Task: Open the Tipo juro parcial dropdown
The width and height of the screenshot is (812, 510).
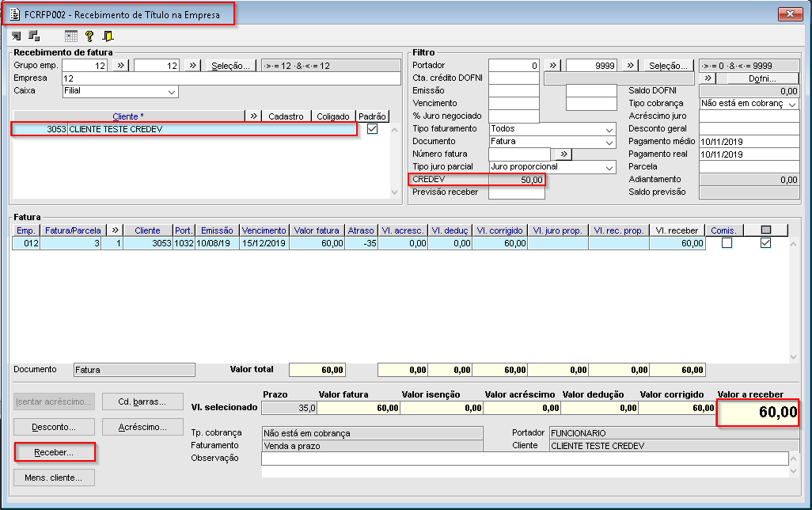Action: click(x=609, y=167)
